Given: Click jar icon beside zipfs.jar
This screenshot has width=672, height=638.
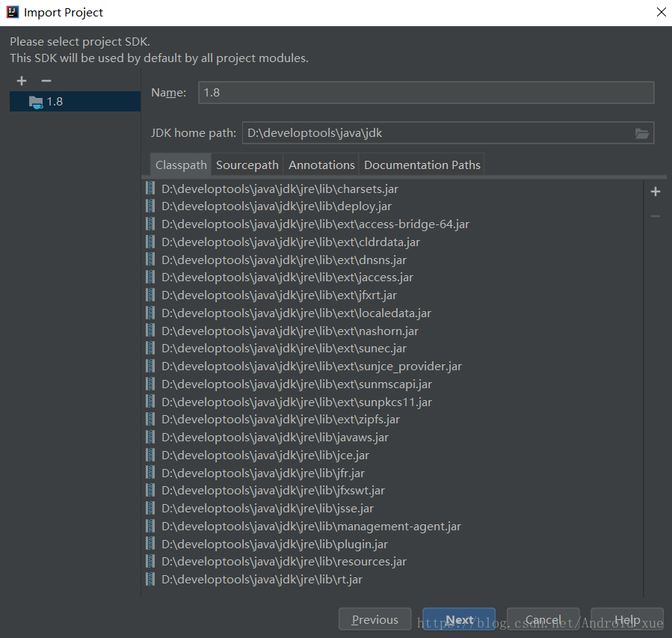Looking at the screenshot, I should click(x=150, y=419).
